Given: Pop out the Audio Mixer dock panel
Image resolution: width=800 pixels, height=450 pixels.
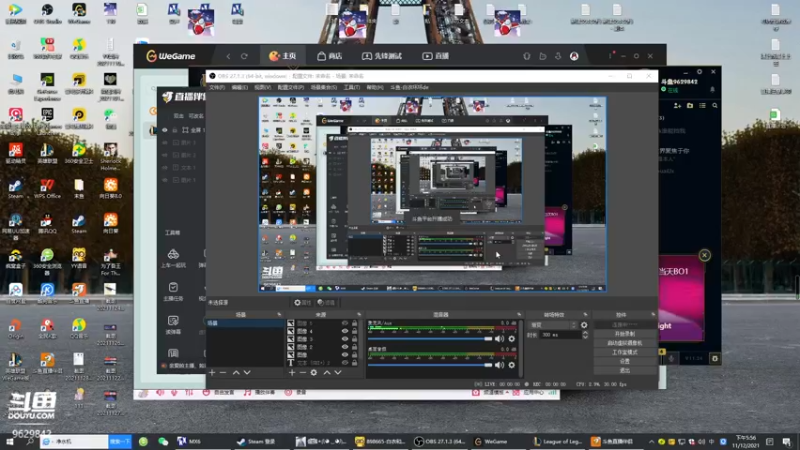Looking at the screenshot, I should point(519,315).
